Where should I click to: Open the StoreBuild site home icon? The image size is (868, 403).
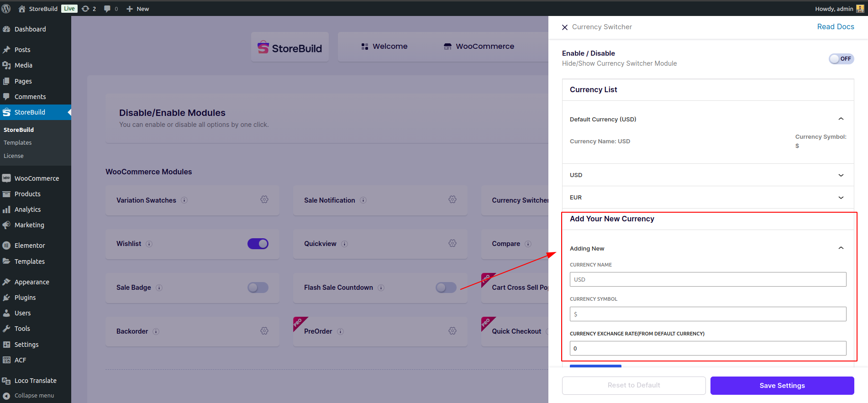pos(21,9)
